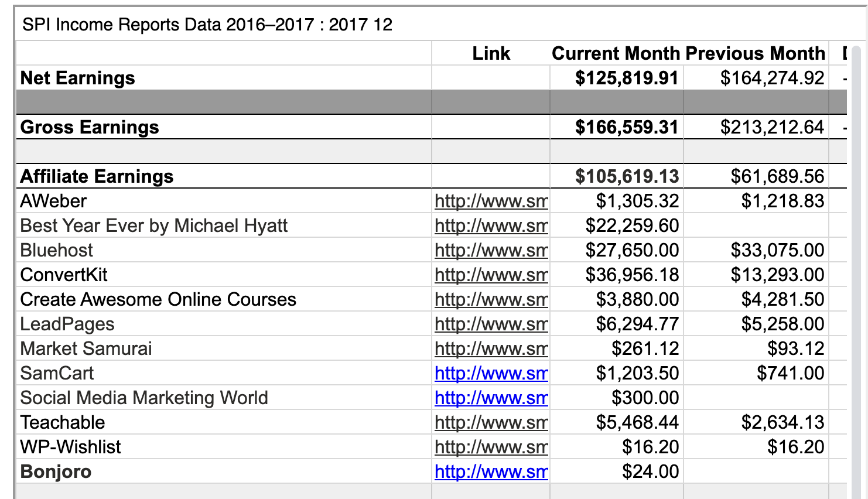Open the Bonjoro affiliate link

pos(491,471)
